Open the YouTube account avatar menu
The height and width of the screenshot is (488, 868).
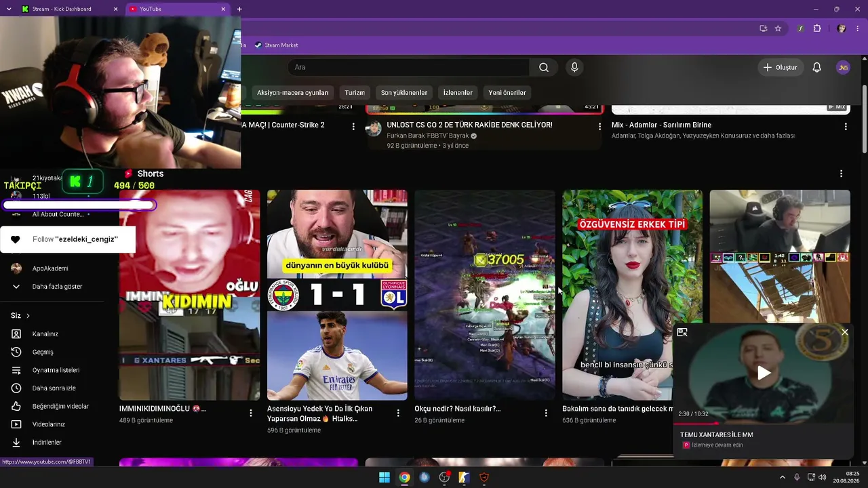[843, 67]
